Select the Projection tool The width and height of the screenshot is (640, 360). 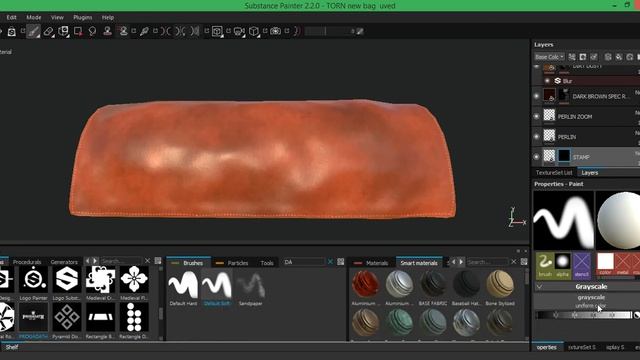coord(63,31)
